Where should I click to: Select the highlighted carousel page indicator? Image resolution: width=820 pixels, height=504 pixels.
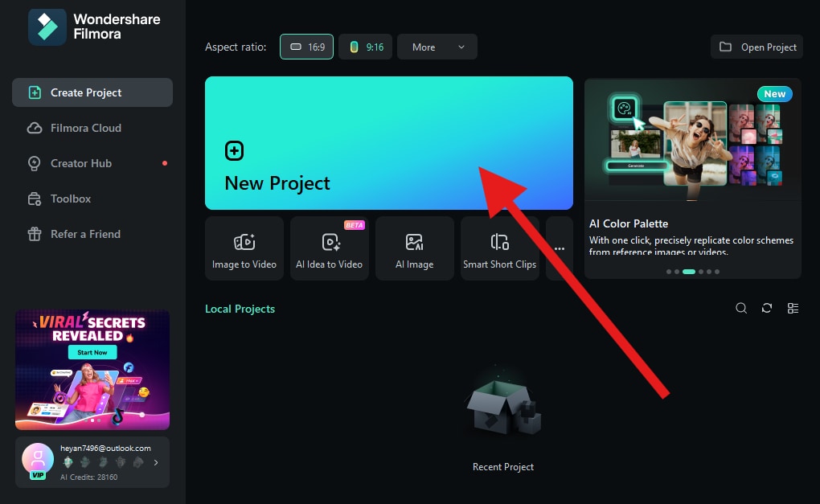tap(689, 272)
